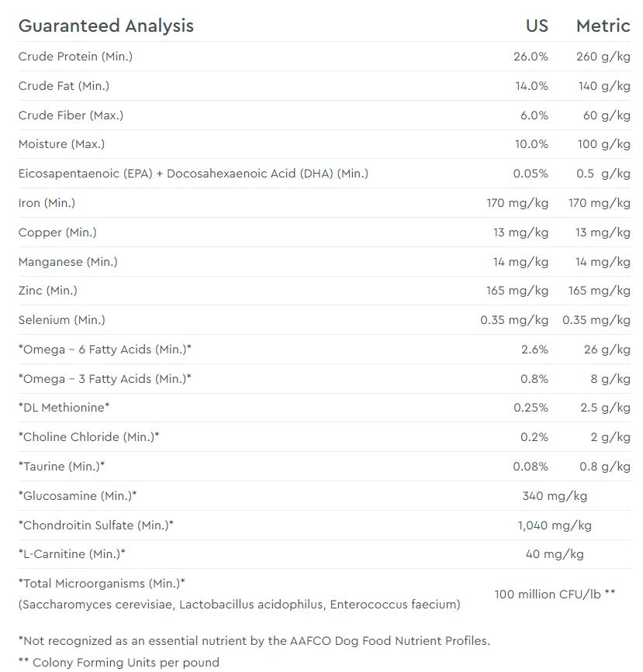Click Copper's 13 mg/kg US value

(x=520, y=233)
